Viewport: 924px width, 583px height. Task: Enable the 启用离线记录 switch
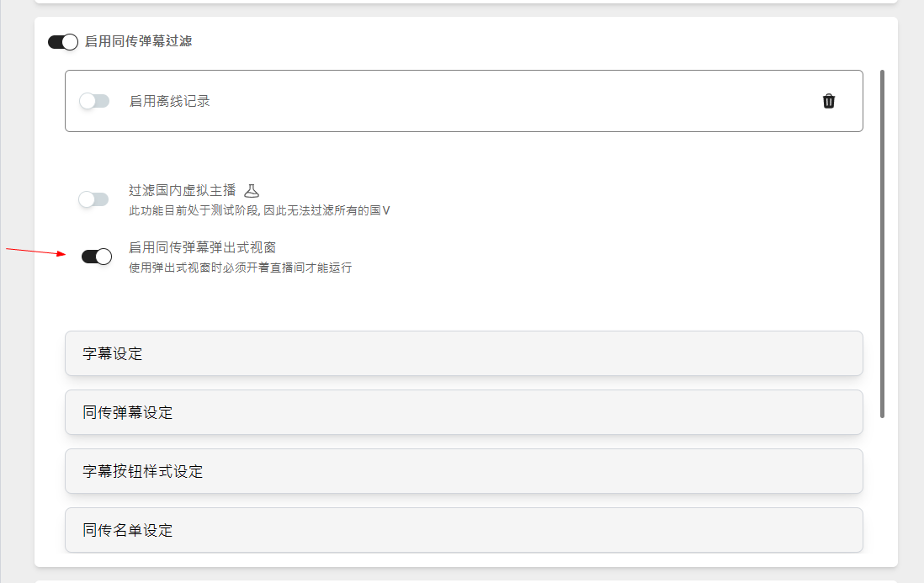coord(94,101)
